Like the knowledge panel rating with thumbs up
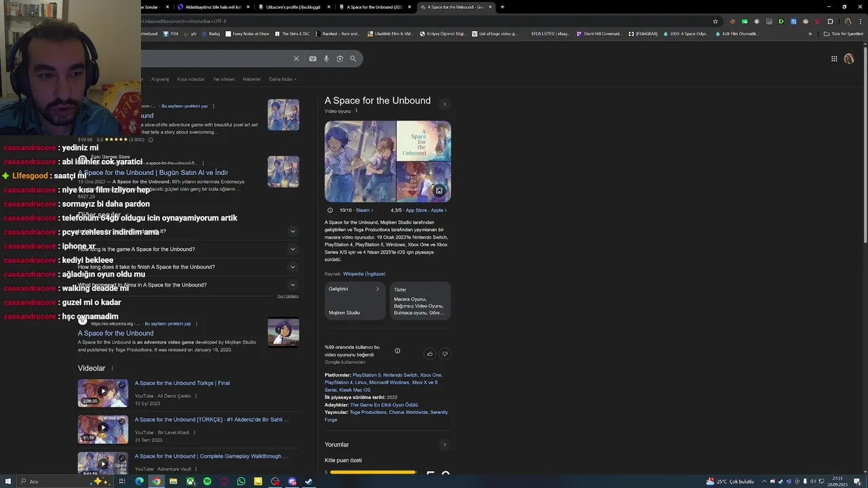This screenshot has height=488, width=868. [x=429, y=354]
